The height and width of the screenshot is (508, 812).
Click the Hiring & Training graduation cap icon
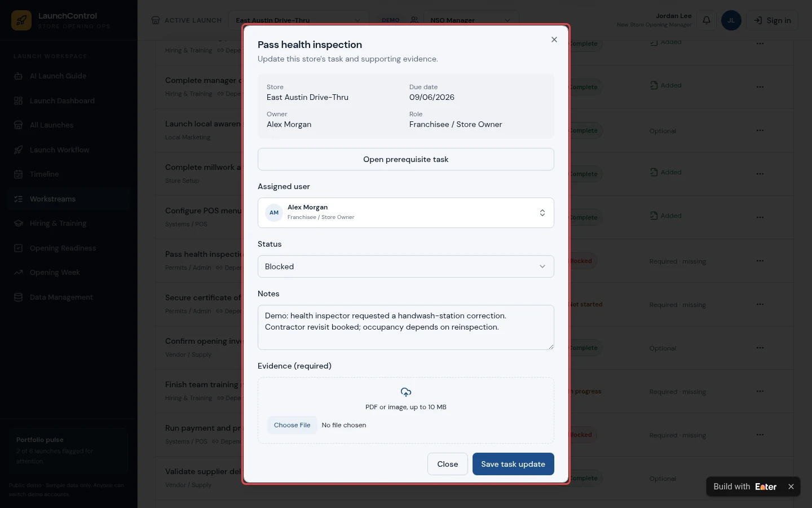[18, 224]
